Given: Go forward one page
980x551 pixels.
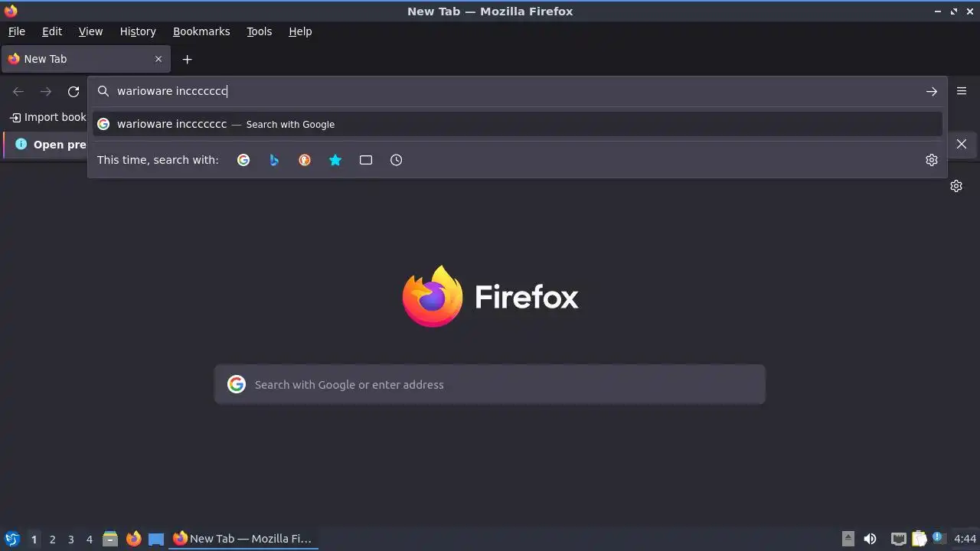Looking at the screenshot, I should [46, 92].
